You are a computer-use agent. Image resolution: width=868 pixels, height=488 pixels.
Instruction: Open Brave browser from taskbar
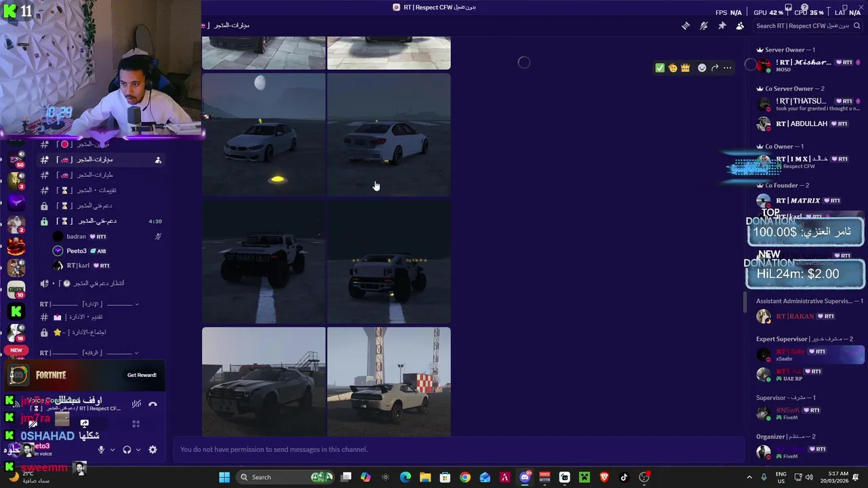click(x=604, y=477)
